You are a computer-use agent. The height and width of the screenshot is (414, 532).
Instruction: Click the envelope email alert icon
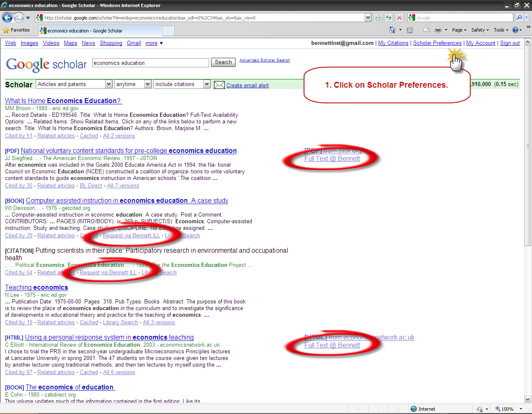click(219, 85)
